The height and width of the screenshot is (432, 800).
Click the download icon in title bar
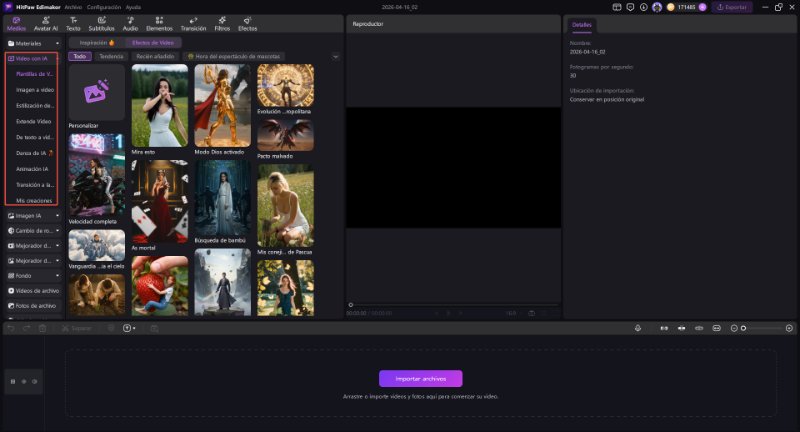click(643, 7)
